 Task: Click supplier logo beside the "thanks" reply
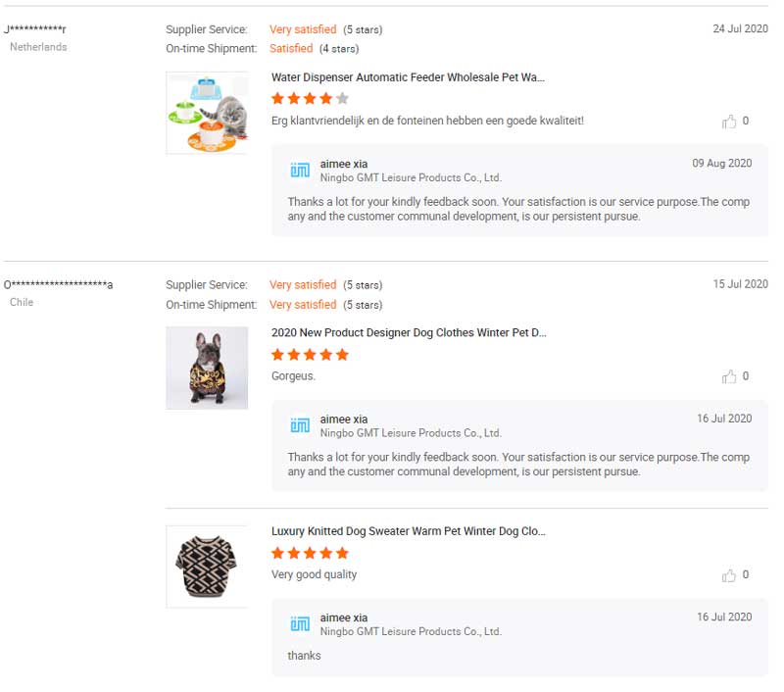tap(300, 624)
